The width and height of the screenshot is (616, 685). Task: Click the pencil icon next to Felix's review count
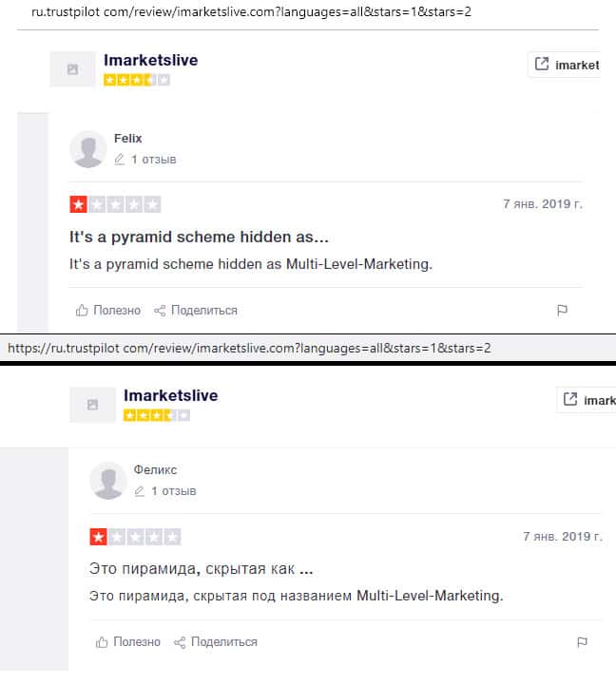pos(119,160)
